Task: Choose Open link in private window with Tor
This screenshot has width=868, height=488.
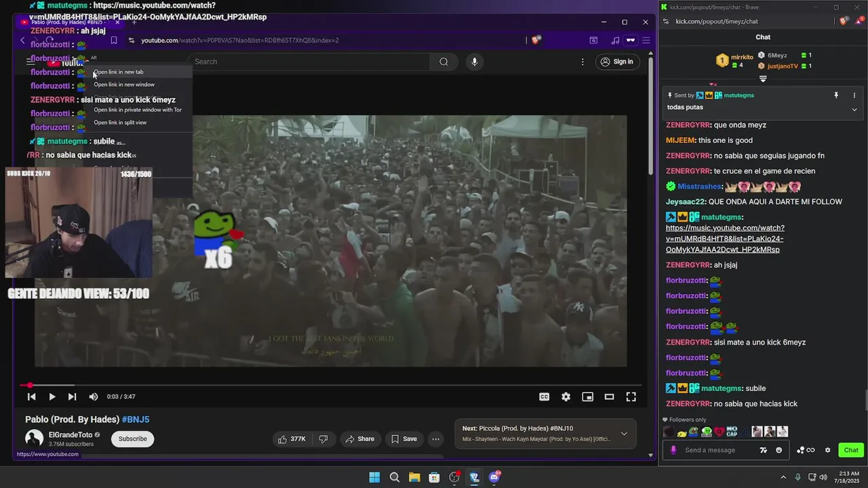Action: (138, 110)
